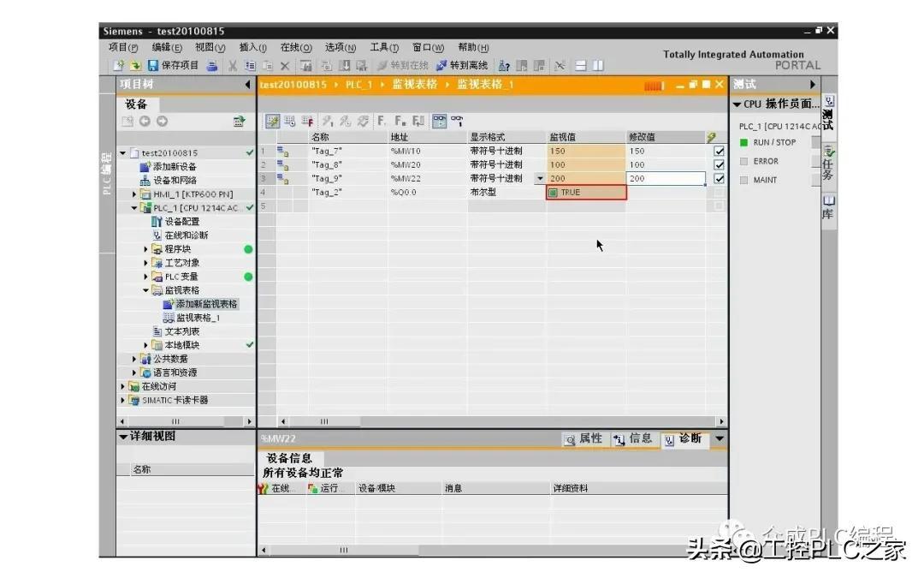Click the open project icon in toolbar

tap(135, 65)
